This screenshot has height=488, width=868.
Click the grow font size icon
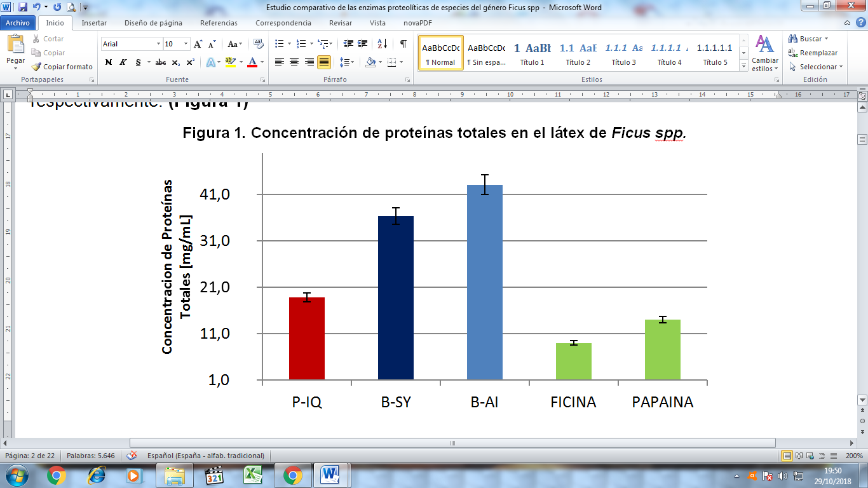coord(198,44)
